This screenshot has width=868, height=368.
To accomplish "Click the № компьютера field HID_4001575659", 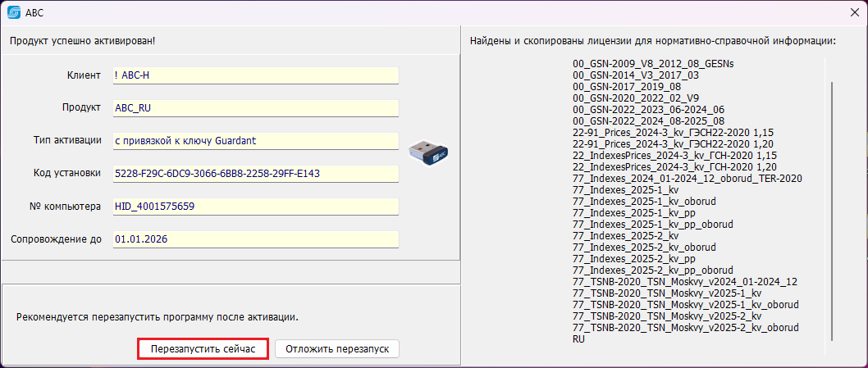I will point(256,207).
